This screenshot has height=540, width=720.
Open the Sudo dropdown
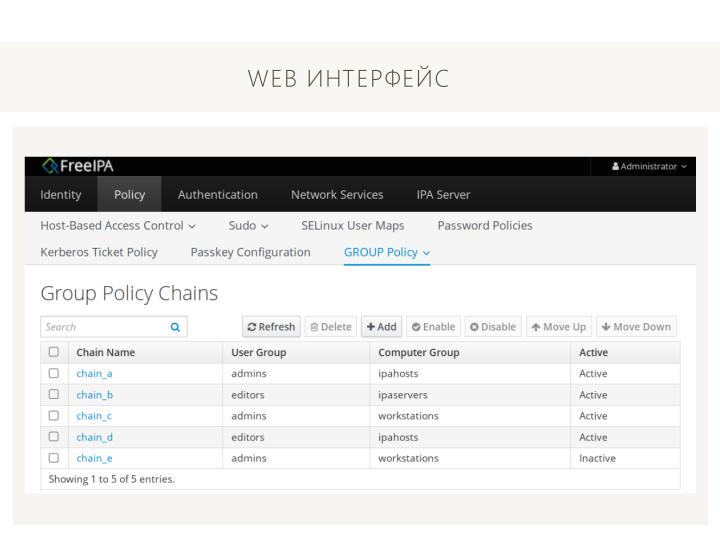tap(248, 226)
